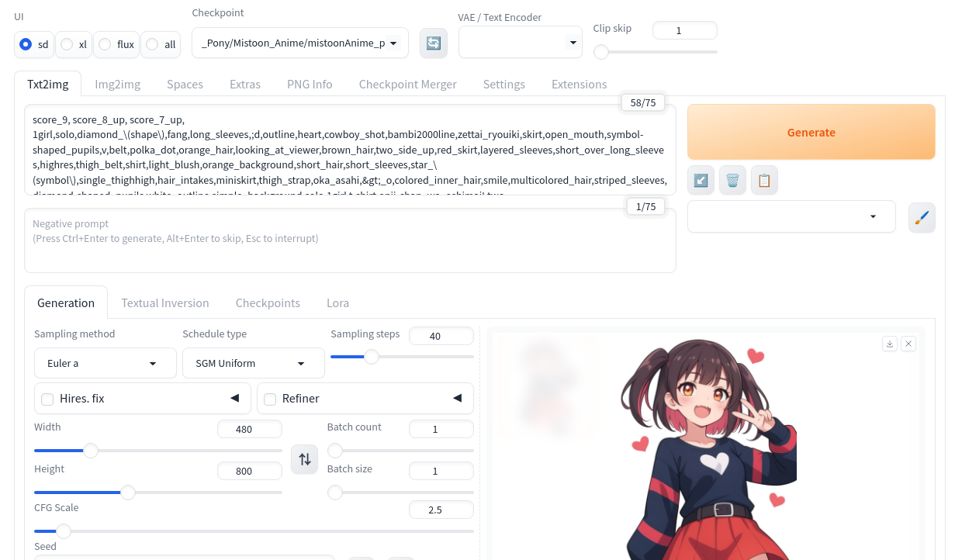Open the Checkpoint Merger tab

click(407, 85)
